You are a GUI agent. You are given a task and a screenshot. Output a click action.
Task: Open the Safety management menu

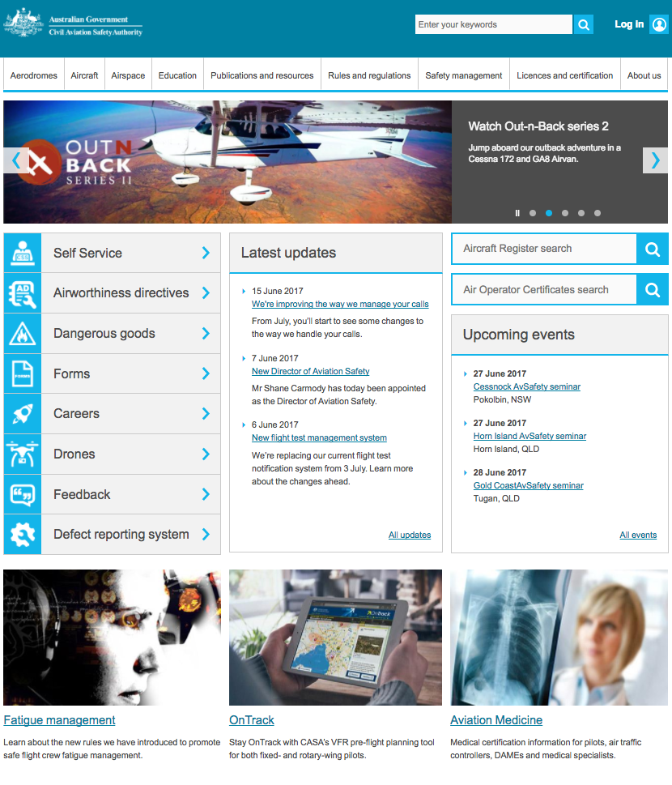tap(464, 75)
